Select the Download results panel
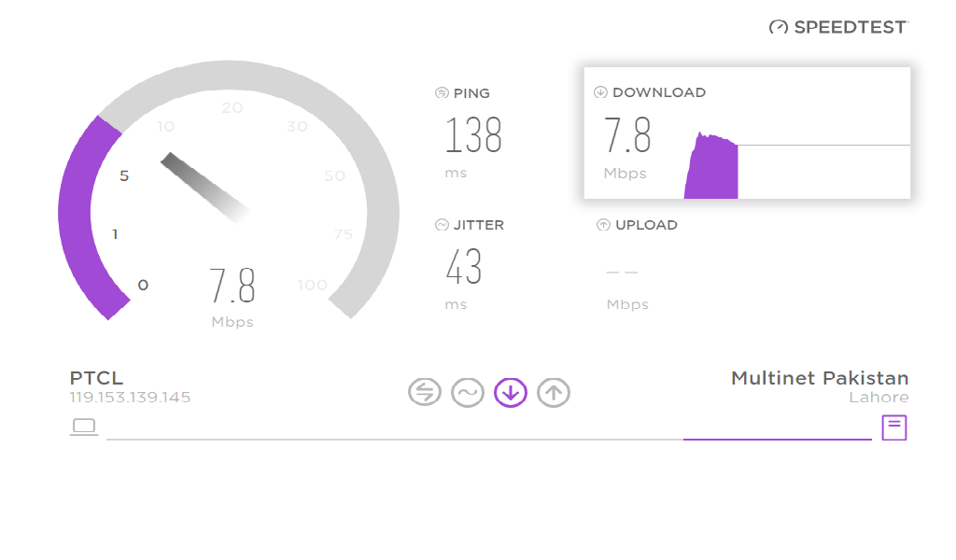The width and height of the screenshot is (956, 560). pyautogui.click(x=747, y=133)
